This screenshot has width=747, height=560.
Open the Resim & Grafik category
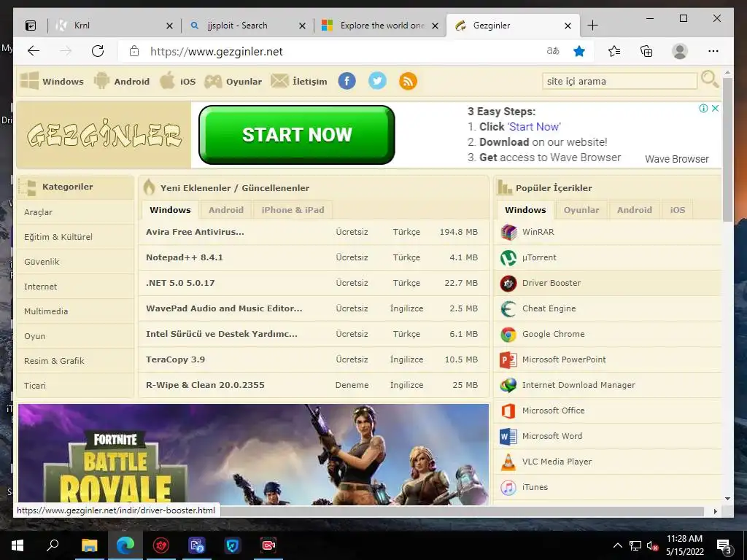75,361
